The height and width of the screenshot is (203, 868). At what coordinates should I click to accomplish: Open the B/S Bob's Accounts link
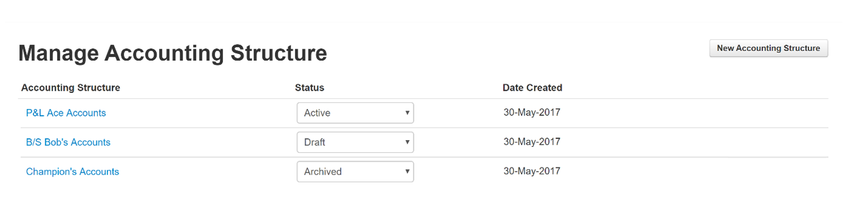[68, 142]
